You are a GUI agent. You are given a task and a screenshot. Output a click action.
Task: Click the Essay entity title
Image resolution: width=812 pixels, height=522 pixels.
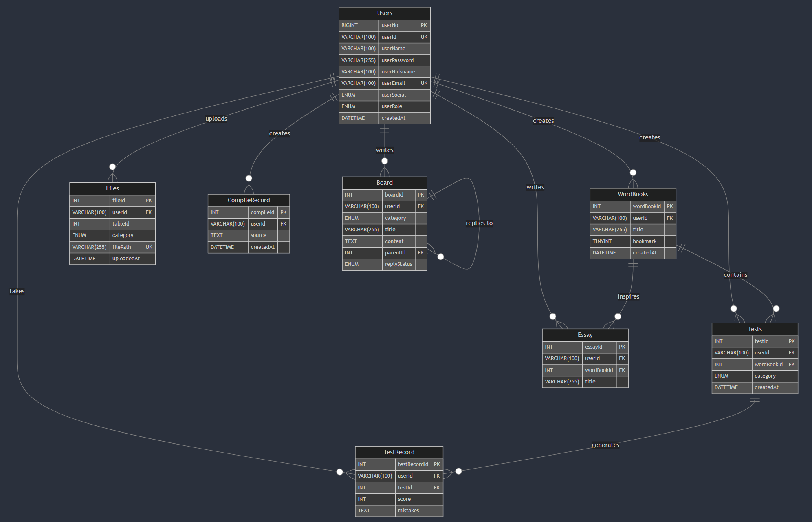coord(585,335)
